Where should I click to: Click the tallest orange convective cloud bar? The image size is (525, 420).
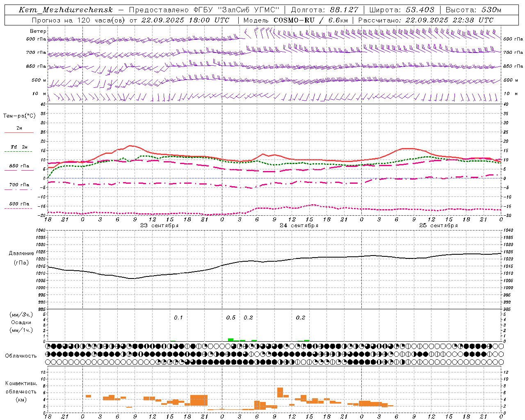(x=280, y=393)
